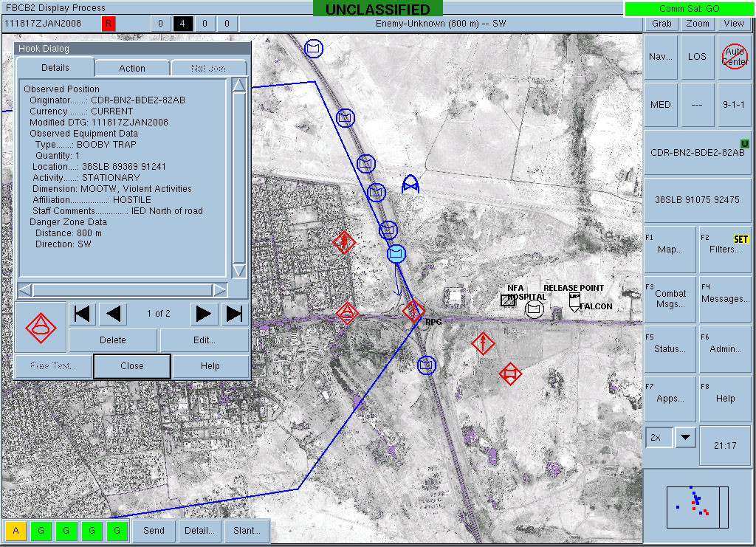Send the hooked entity report
This screenshot has width=756, height=547.
coord(154,530)
